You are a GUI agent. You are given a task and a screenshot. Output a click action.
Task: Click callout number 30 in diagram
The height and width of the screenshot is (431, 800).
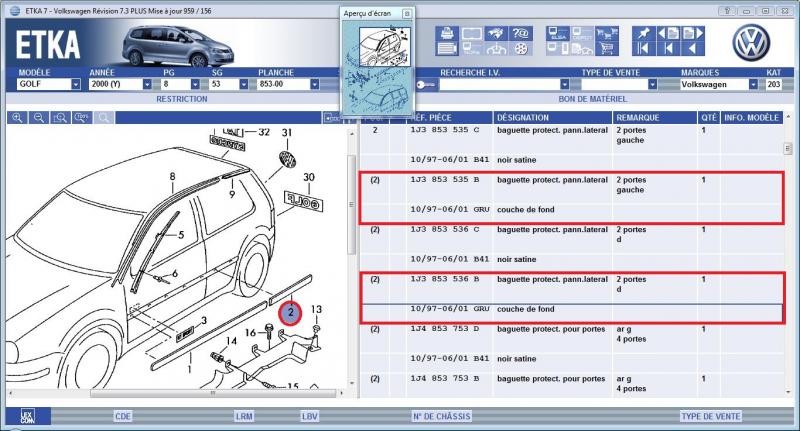coord(309,178)
